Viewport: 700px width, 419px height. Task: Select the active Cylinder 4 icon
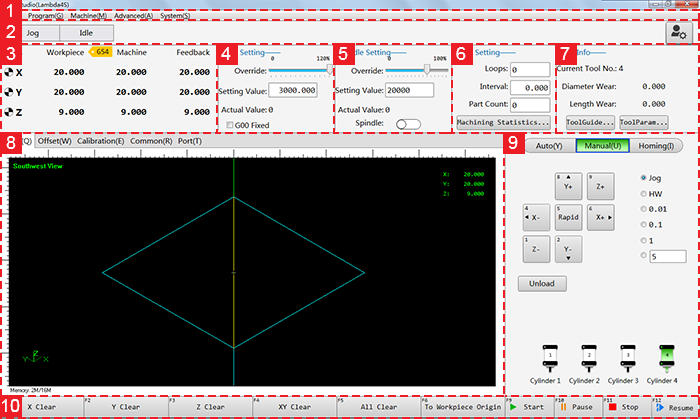667,358
